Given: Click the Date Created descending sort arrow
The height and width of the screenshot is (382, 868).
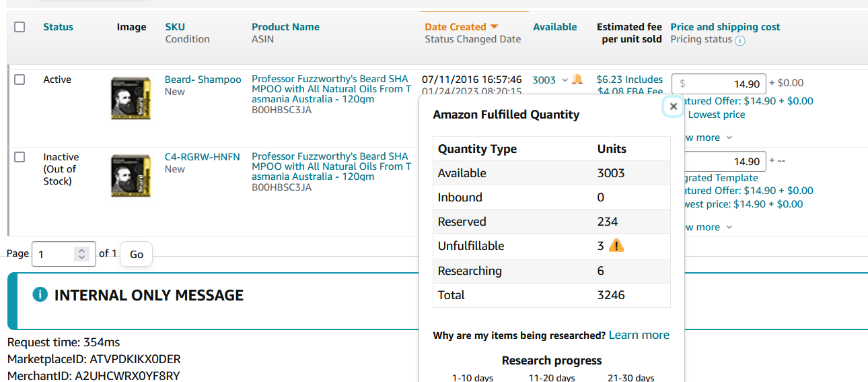Looking at the screenshot, I should coord(494,27).
